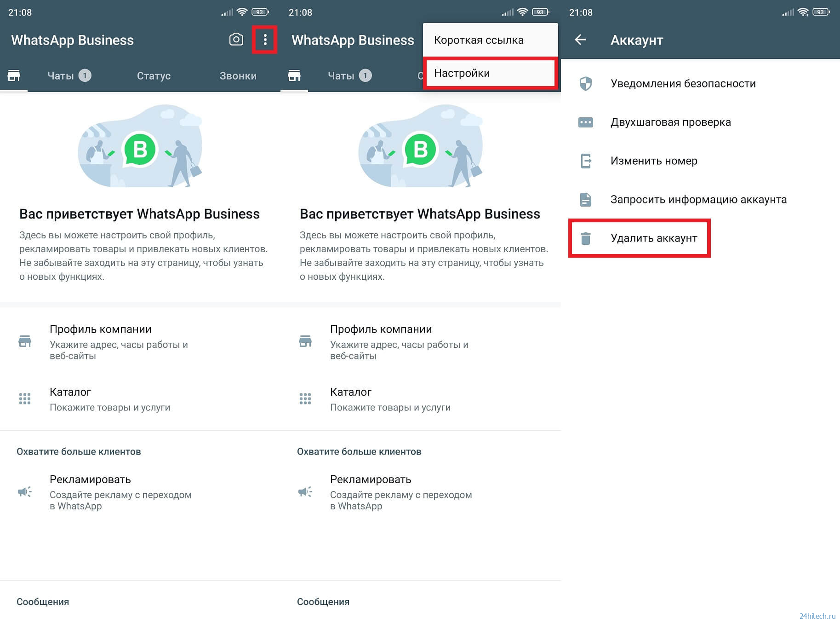840x623 pixels.
Task: Check Wi-Fi status icon in first screen's status bar
Action: [x=242, y=12]
